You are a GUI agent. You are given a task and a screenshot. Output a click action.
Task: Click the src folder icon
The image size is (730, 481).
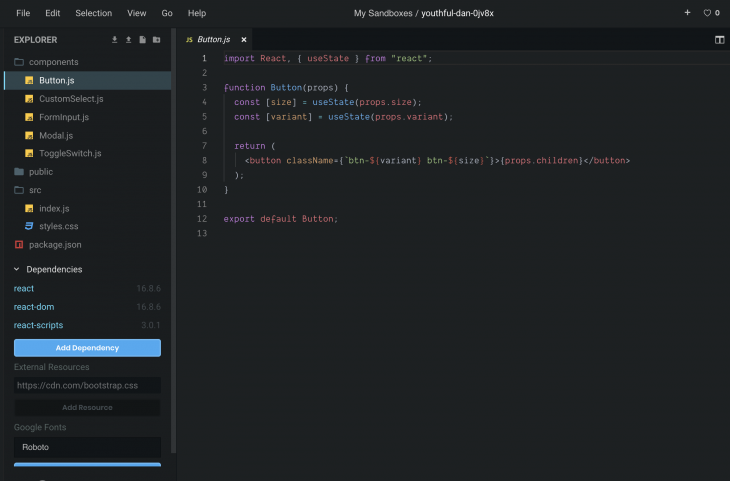tap(19, 190)
